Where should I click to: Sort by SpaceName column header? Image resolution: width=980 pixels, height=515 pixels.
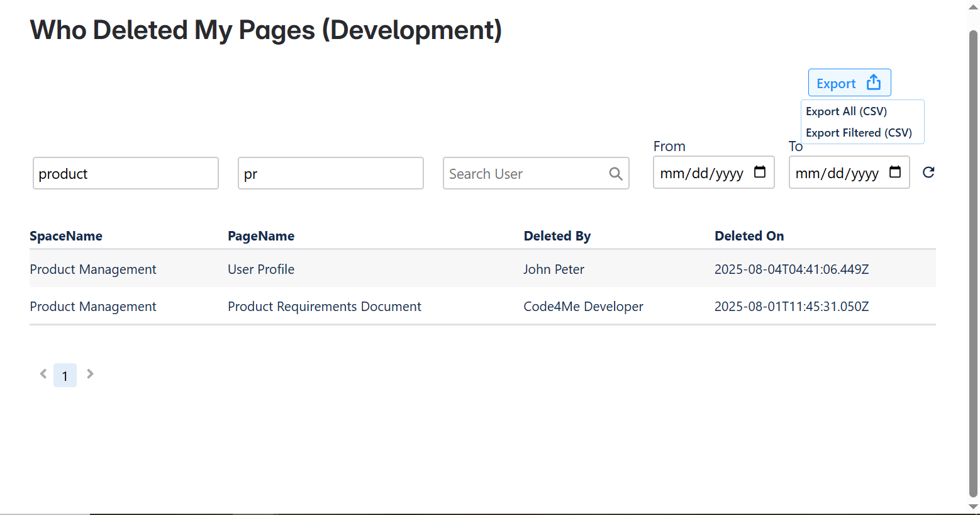(66, 236)
